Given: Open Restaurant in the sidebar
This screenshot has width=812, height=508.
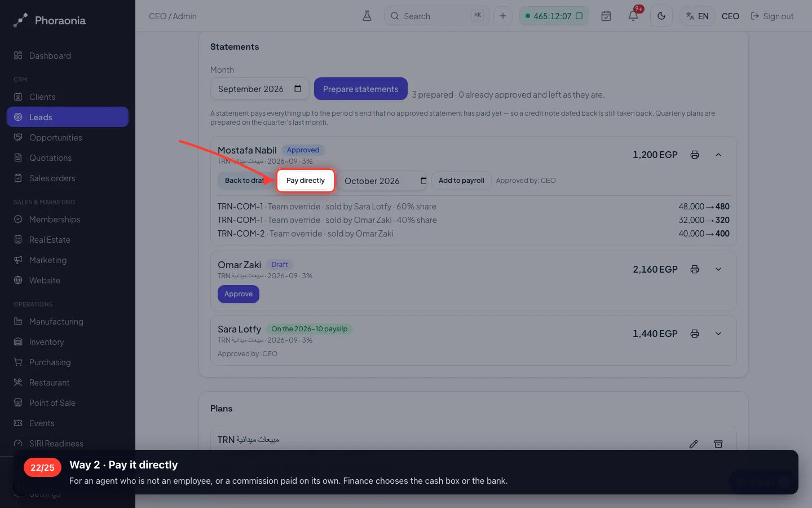Looking at the screenshot, I should (x=68, y=382).
